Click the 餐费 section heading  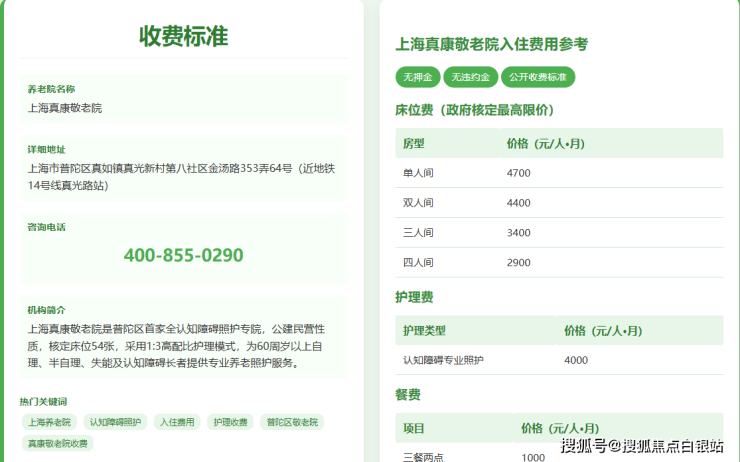point(408,395)
